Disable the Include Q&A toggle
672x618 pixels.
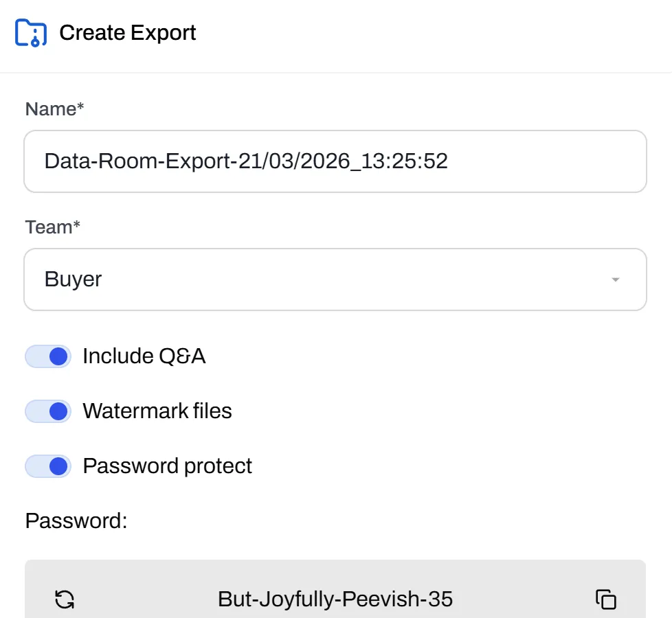pos(47,356)
